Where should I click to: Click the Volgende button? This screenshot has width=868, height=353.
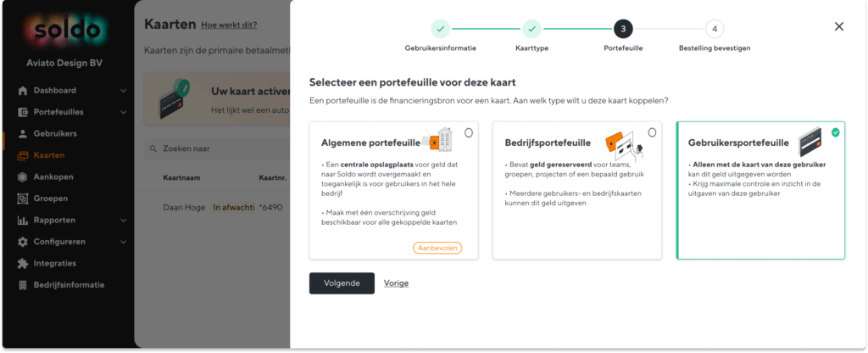coord(342,283)
